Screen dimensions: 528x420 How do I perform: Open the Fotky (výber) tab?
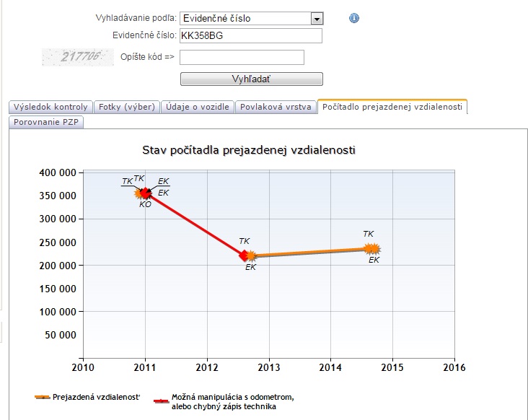tap(127, 107)
